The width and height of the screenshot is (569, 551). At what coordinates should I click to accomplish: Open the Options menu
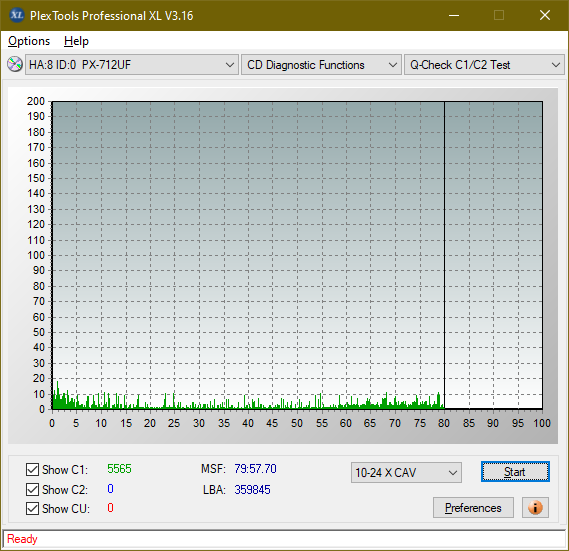29,41
